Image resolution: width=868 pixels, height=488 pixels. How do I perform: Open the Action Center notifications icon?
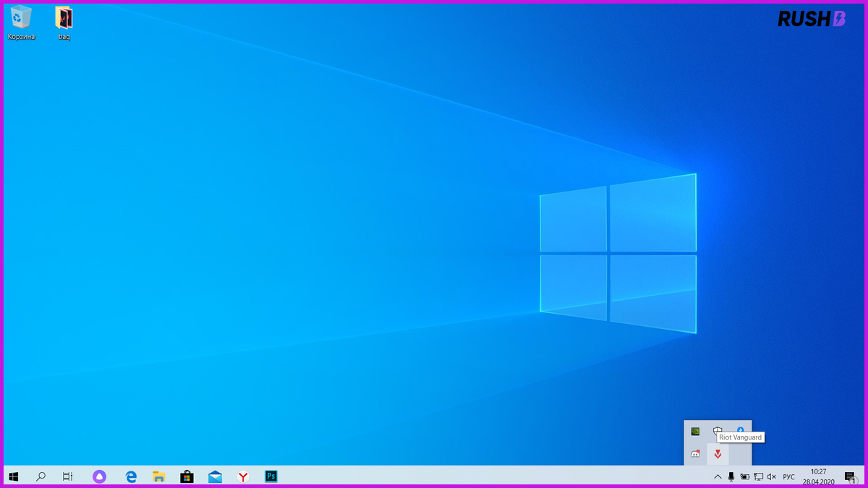pos(850,476)
